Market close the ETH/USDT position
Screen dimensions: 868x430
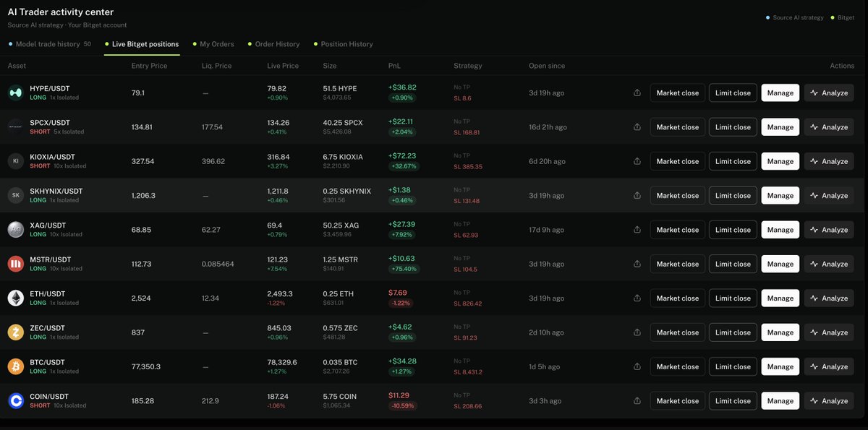click(678, 298)
